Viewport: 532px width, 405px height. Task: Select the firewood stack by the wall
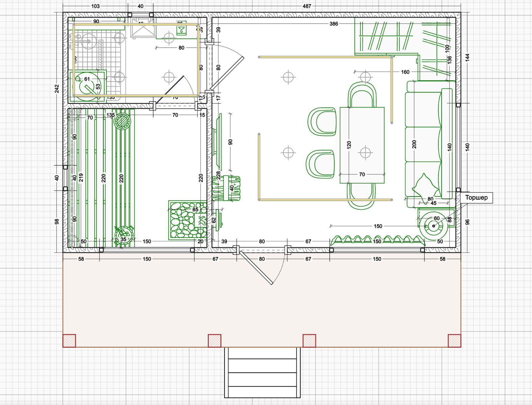(226, 189)
